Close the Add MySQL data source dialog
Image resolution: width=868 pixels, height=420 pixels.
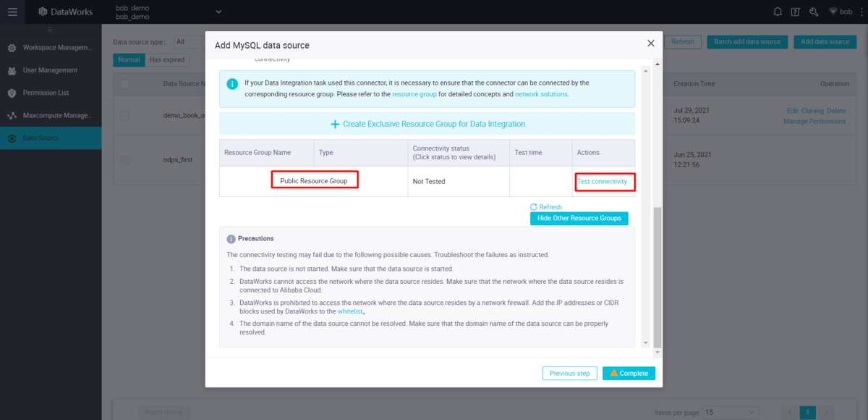650,43
